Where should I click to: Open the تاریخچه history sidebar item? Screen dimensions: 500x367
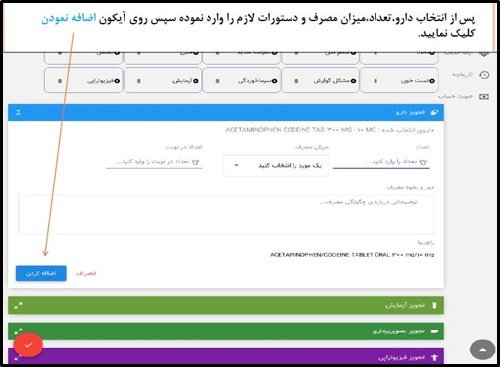click(470, 75)
